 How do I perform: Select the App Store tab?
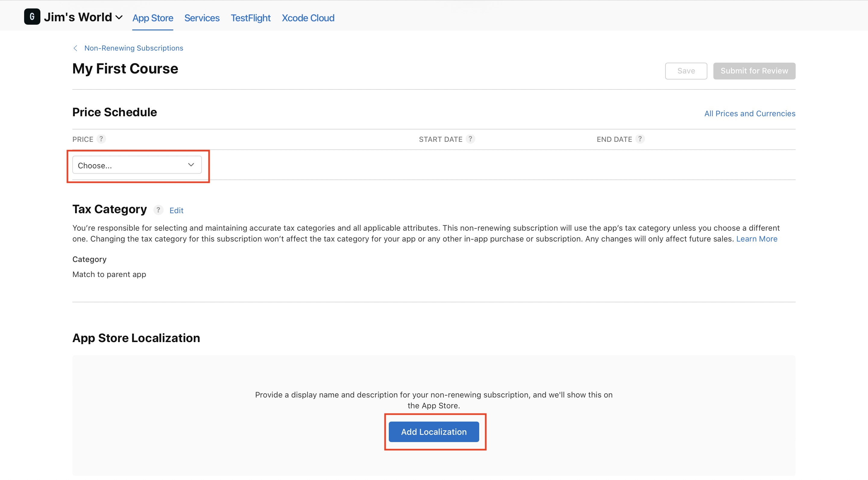[x=153, y=18]
